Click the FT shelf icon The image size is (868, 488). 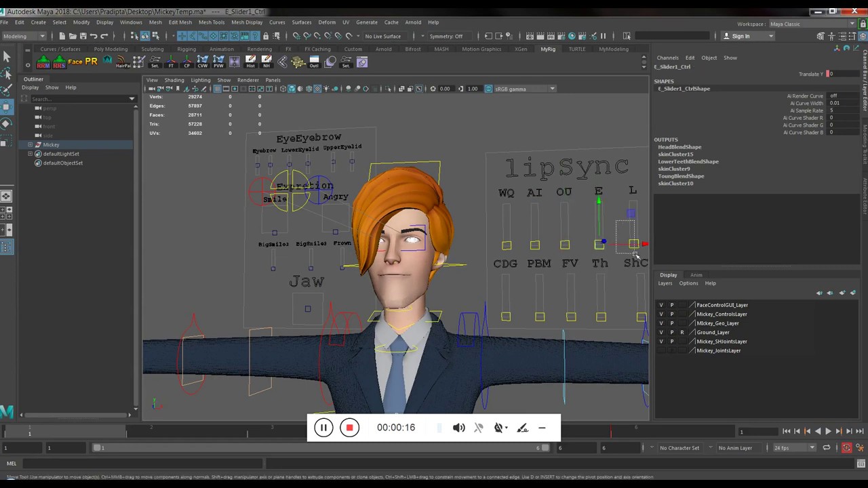point(170,62)
